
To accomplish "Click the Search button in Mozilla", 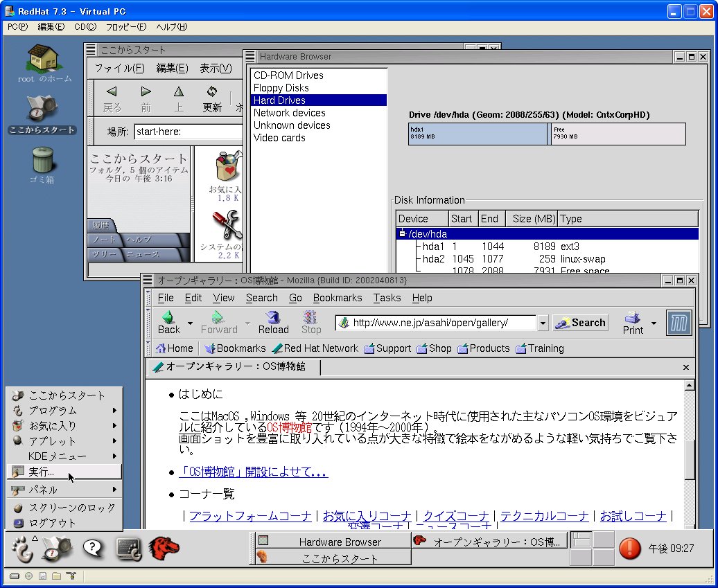I will coord(580,323).
